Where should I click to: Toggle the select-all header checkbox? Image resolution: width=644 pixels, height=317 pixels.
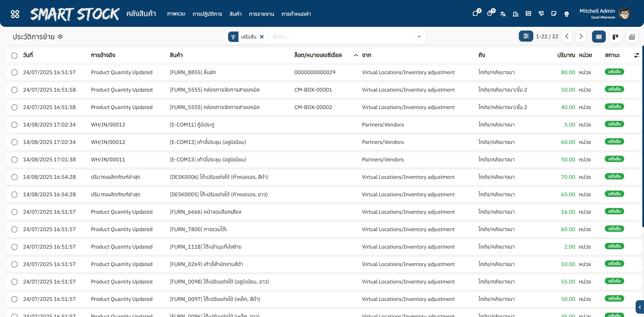pyautogui.click(x=14, y=56)
